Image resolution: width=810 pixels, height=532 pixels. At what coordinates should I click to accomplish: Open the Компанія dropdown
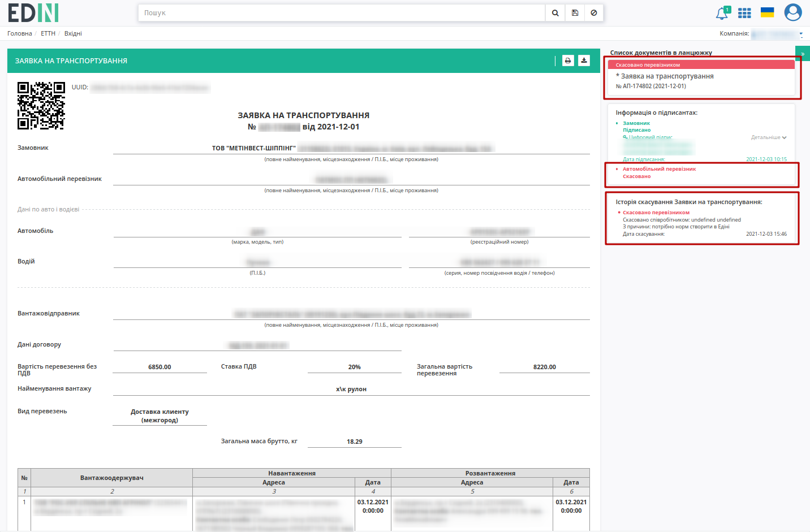777,34
